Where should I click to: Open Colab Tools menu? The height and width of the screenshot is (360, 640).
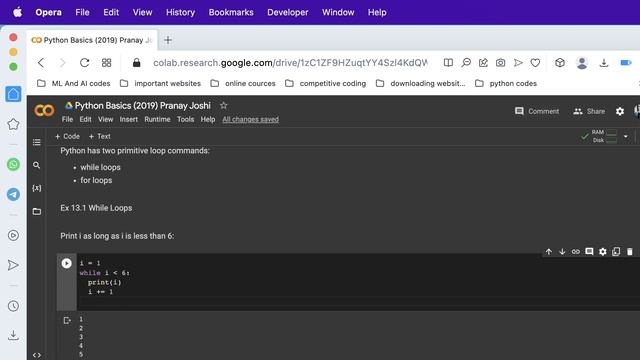pos(185,119)
